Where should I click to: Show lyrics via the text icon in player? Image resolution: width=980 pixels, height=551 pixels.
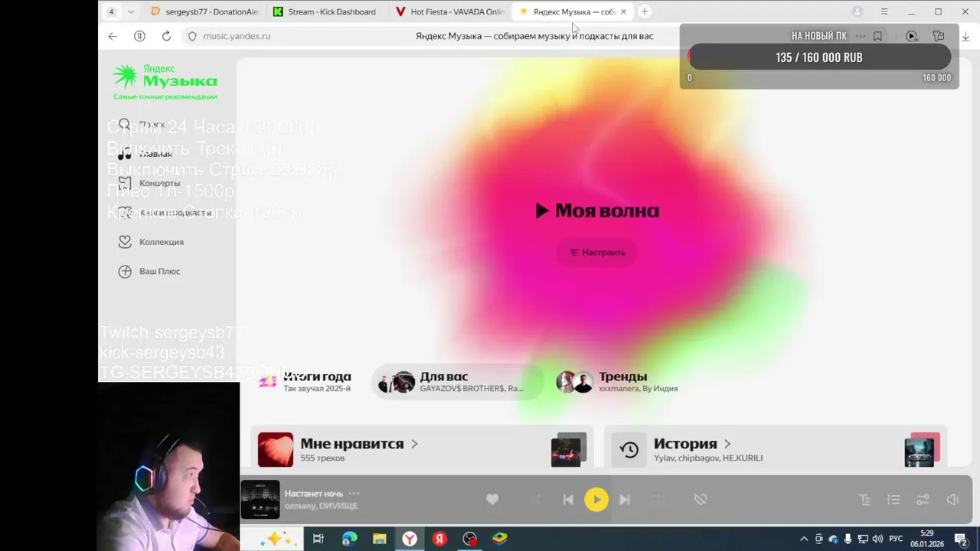click(864, 500)
